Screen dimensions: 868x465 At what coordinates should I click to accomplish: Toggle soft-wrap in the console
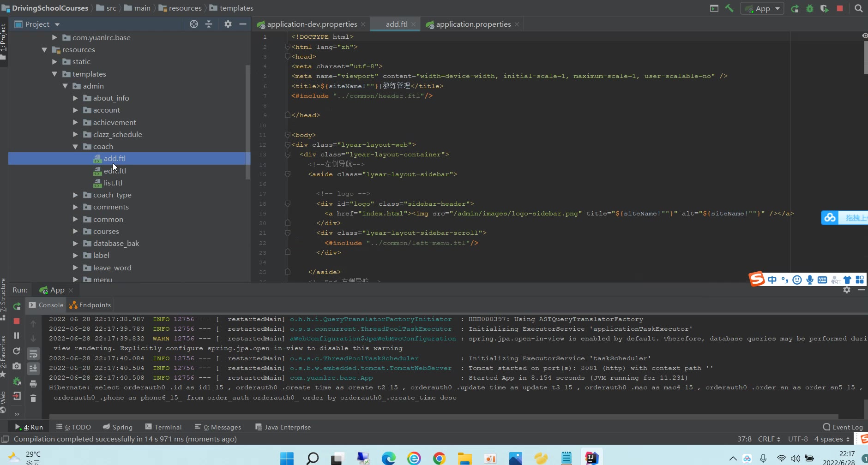(x=33, y=354)
